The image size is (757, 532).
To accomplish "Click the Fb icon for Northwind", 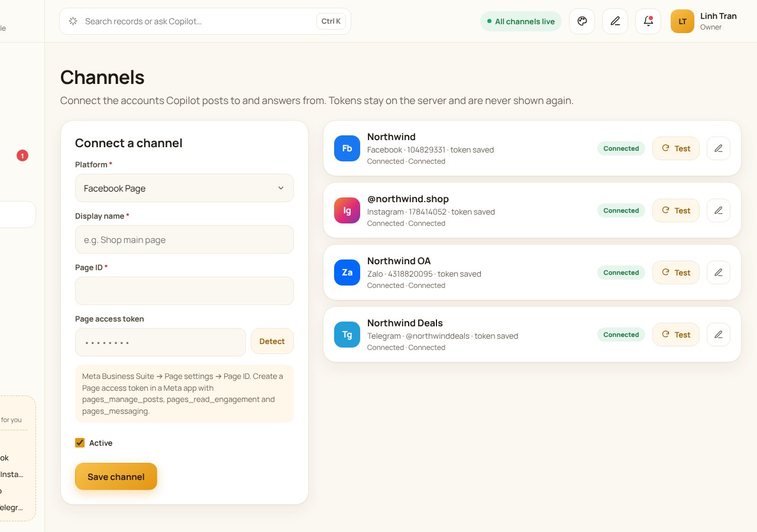I will (347, 148).
